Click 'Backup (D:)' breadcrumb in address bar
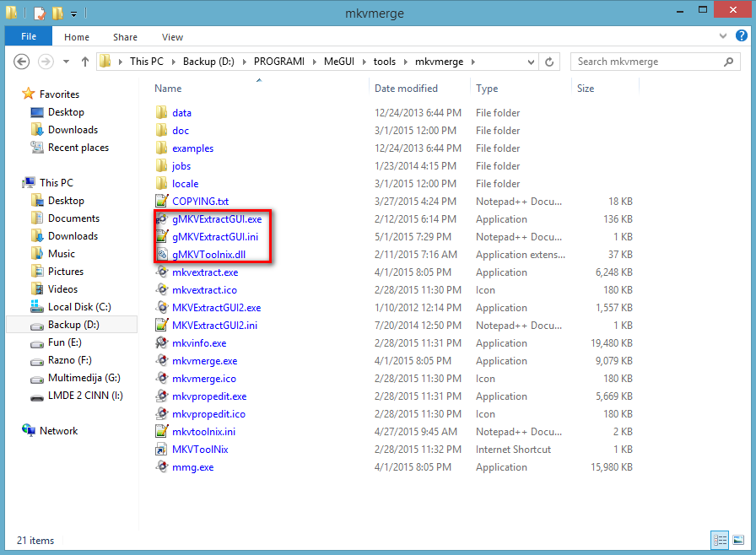The height and width of the screenshot is (555, 756). coord(208,62)
